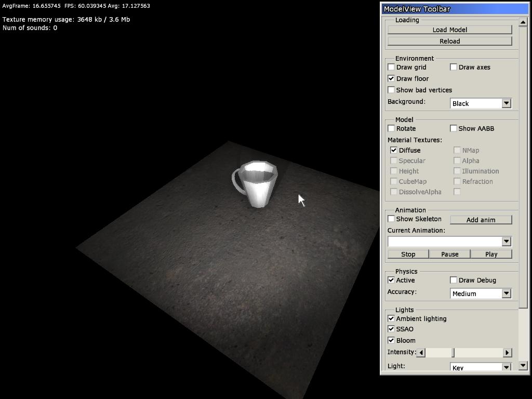
Task: Disable the SSAO lighting effect
Action: tap(391, 329)
